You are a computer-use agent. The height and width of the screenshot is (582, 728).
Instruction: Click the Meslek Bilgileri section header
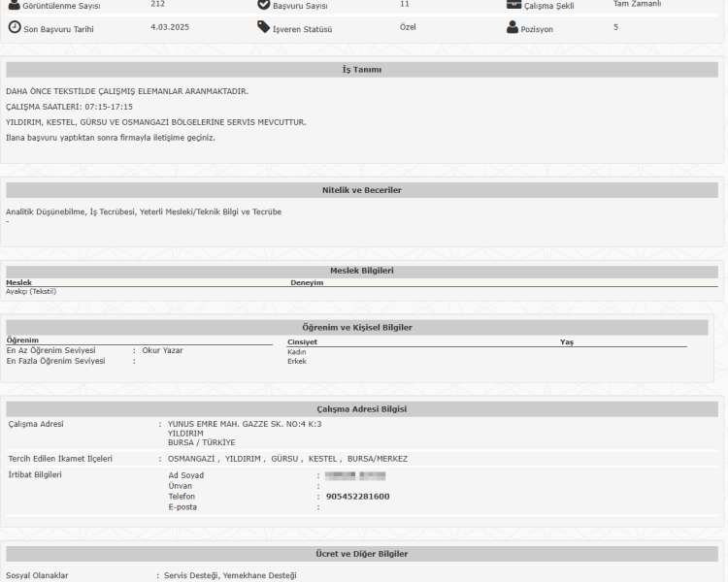pos(361,271)
